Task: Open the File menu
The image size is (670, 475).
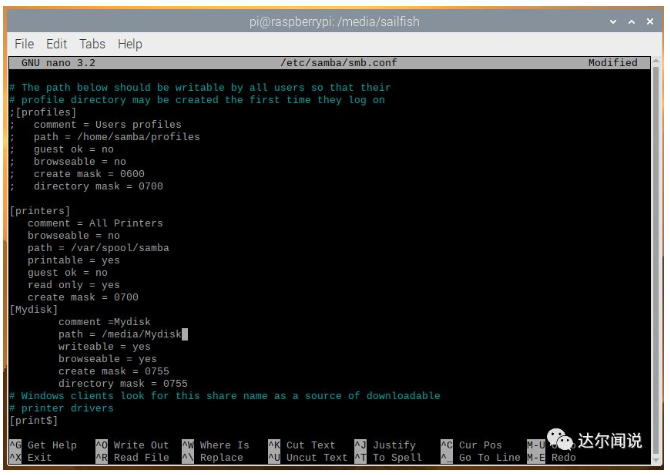Action: (25, 44)
